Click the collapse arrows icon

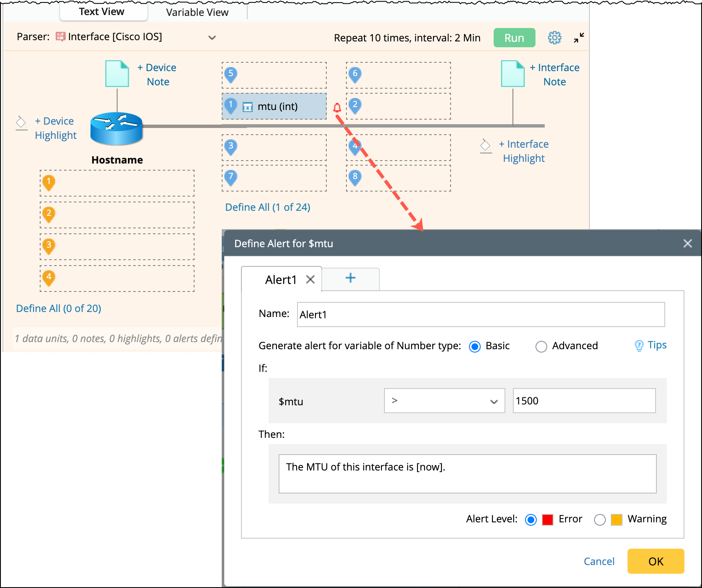[579, 38]
